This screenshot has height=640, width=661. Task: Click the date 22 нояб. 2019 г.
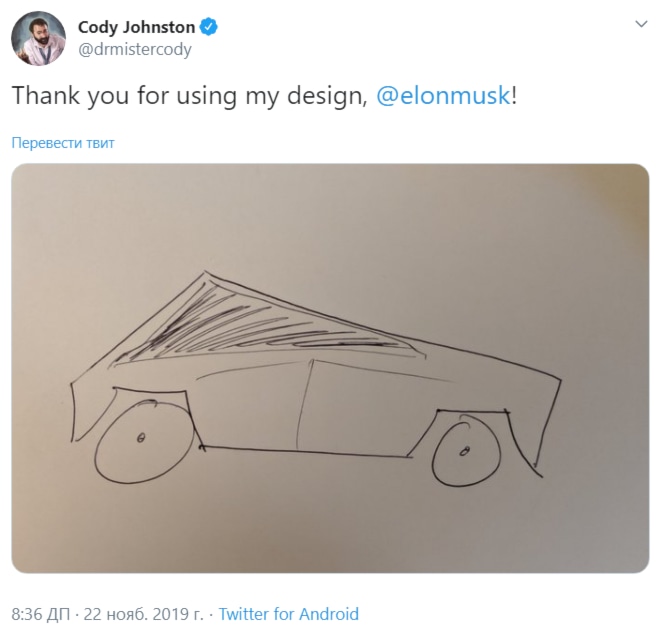[x=143, y=614]
